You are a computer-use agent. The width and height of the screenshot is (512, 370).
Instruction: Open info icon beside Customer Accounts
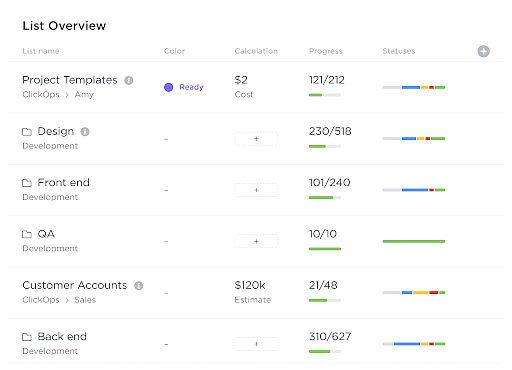139,286
